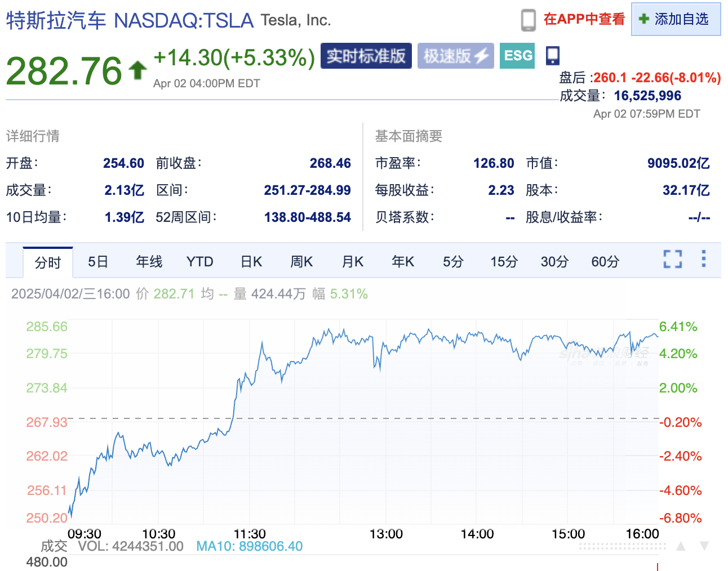Click the 6.41% right-axis label
Image resolution: width=728 pixels, height=571 pixels.
(678, 327)
